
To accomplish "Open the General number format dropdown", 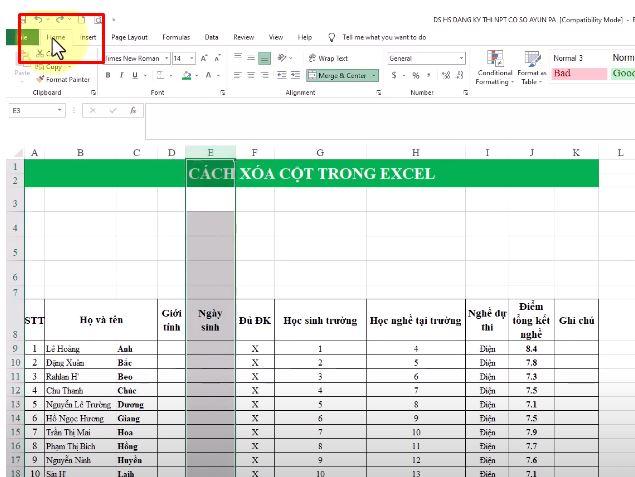I will (x=461, y=58).
